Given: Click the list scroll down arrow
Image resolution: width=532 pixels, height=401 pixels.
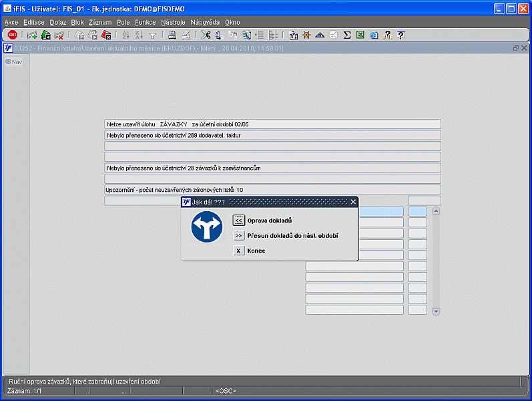Looking at the screenshot, I should point(436,311).
